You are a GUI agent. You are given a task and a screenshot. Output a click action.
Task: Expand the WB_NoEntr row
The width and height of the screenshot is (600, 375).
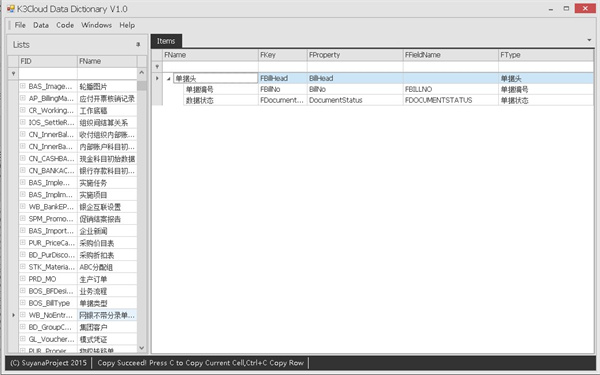pos(23,315)
